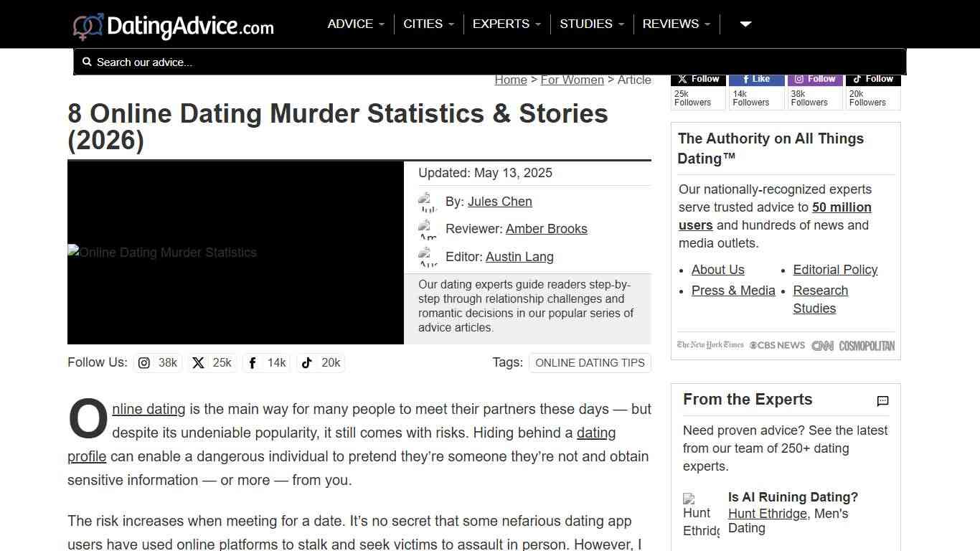Click the Facebook icon next to 14k

252,363
